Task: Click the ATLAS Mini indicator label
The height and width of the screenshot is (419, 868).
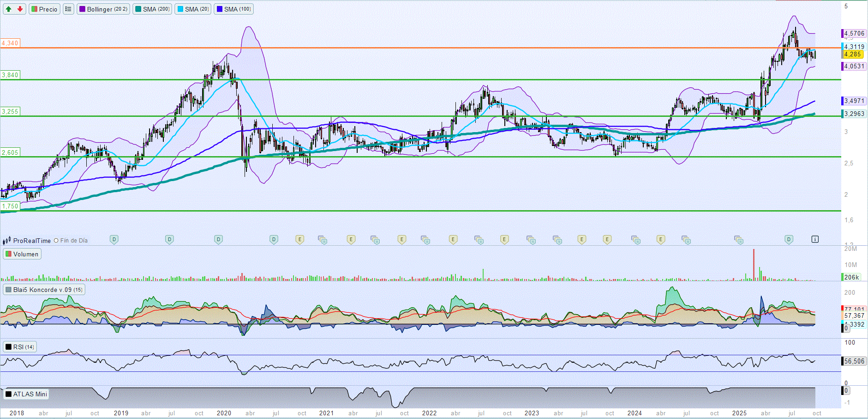Action: [26, 394]
